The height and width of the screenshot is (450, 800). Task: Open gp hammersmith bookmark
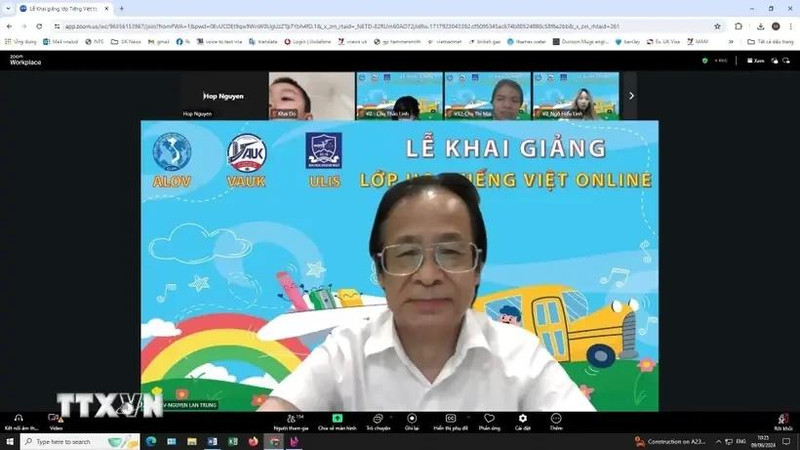[x=397, y=42]
